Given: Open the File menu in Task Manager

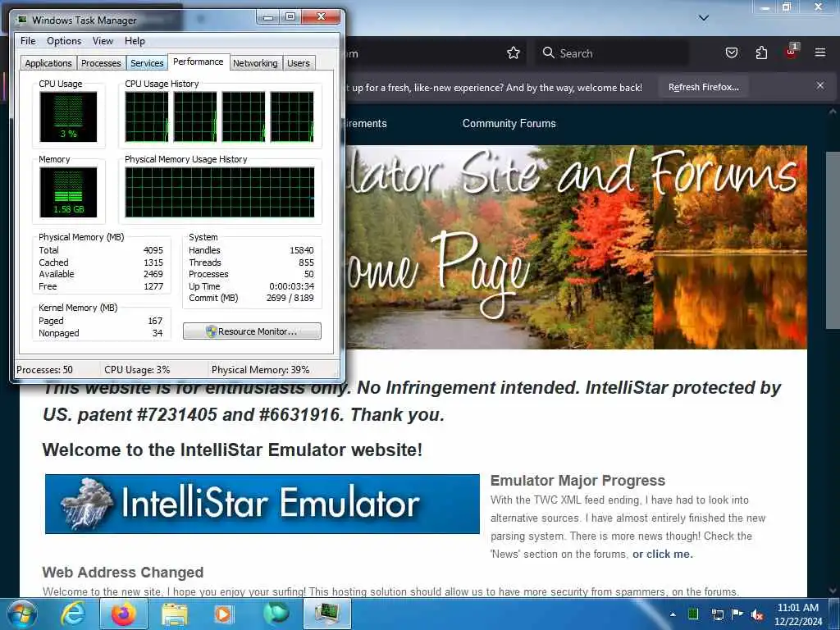Looking at the screenshot, I should coord(28,41).
